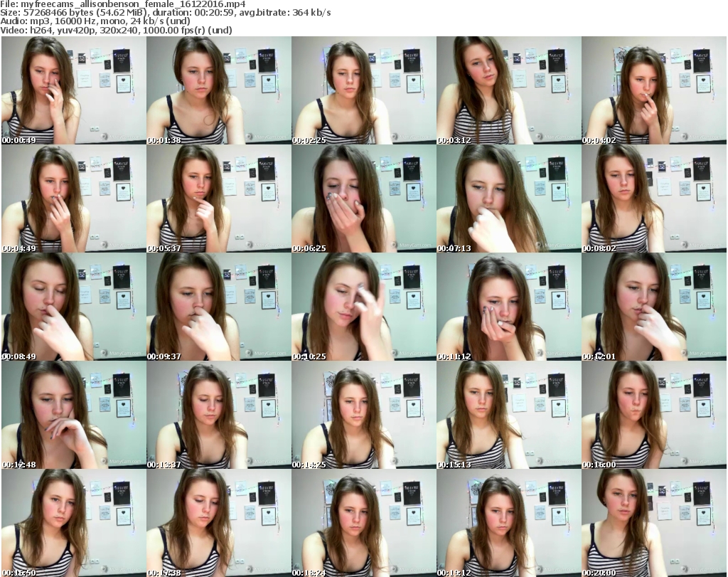Screen dimensions: 728x577
Task: Click the Video h264 info line
Action: click(116, 30)
